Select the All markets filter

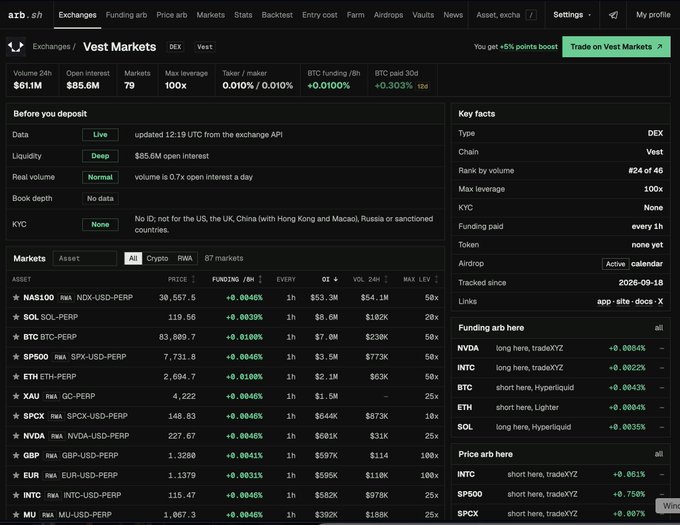click(x=133, y=258)
